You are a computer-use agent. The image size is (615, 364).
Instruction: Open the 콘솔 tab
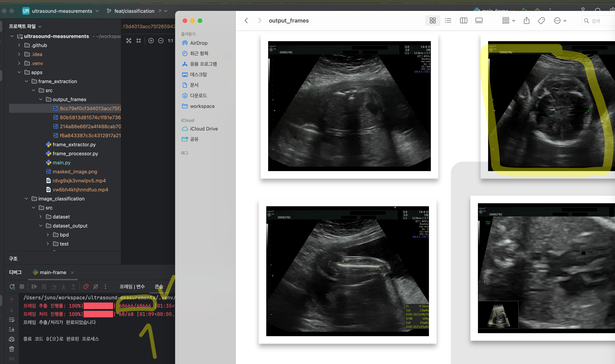[x=159, y=287]
